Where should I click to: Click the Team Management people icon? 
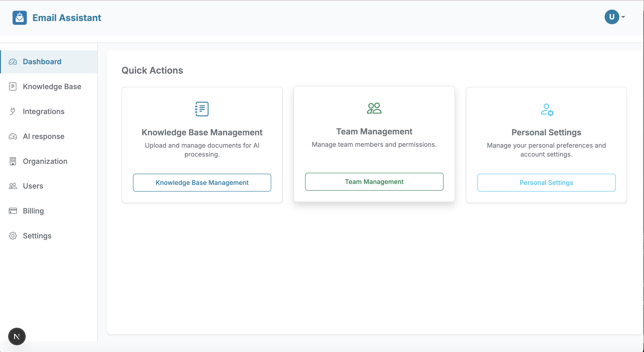click(x=374, y=108)
